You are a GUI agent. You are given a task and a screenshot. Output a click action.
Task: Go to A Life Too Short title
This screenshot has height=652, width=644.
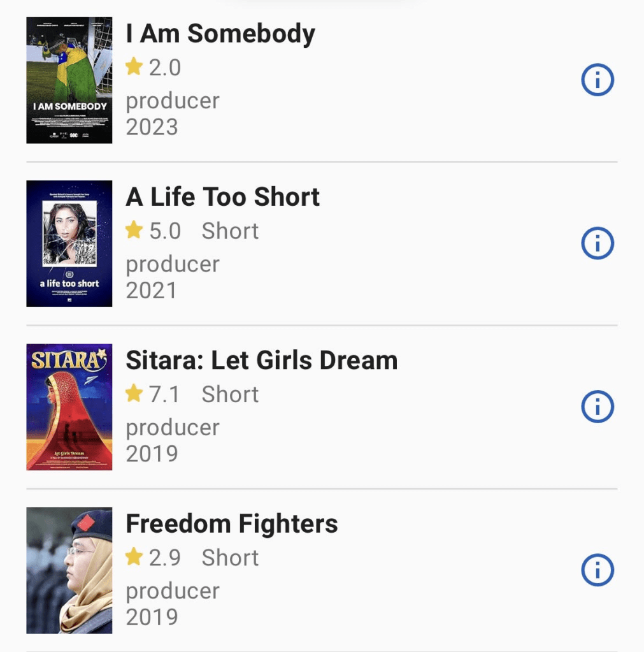223,197
